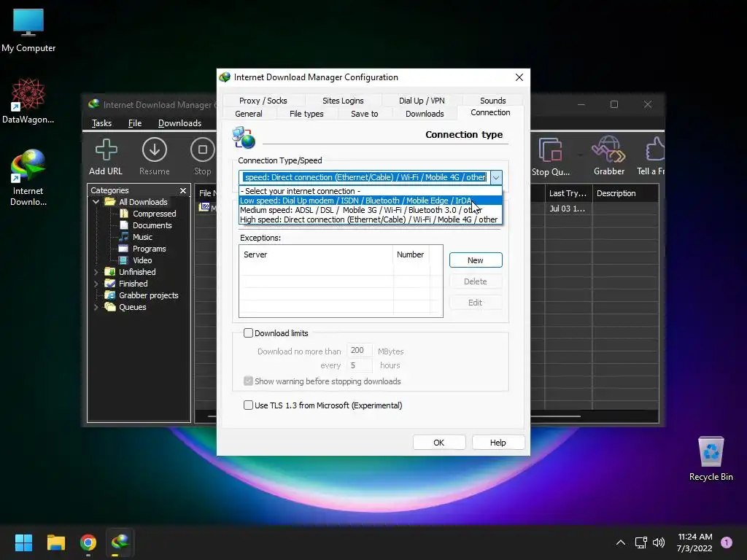Choose Low speed: Dial Up modem option
Screen dimensions: 747x560
[x=370, y=201]
